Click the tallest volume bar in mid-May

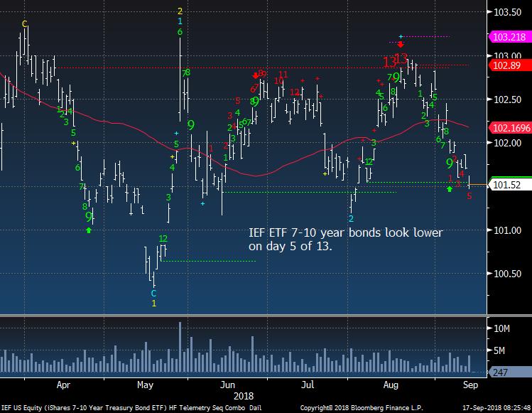(x=180, y=347)
